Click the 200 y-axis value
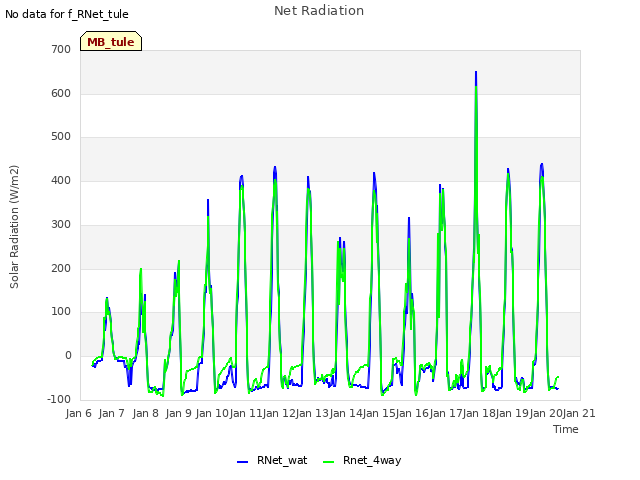The height and width of the screenshot is (480, 640). (61, 269)
